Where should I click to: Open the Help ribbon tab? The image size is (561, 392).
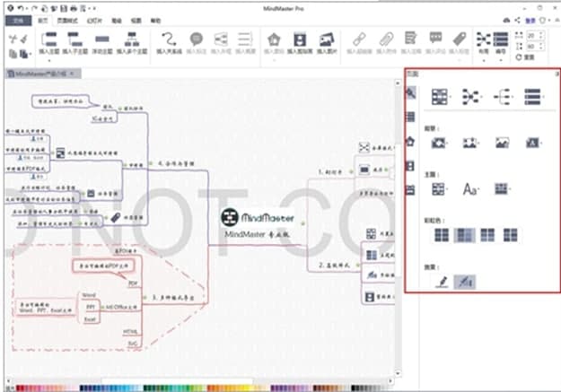pos(155,21)
